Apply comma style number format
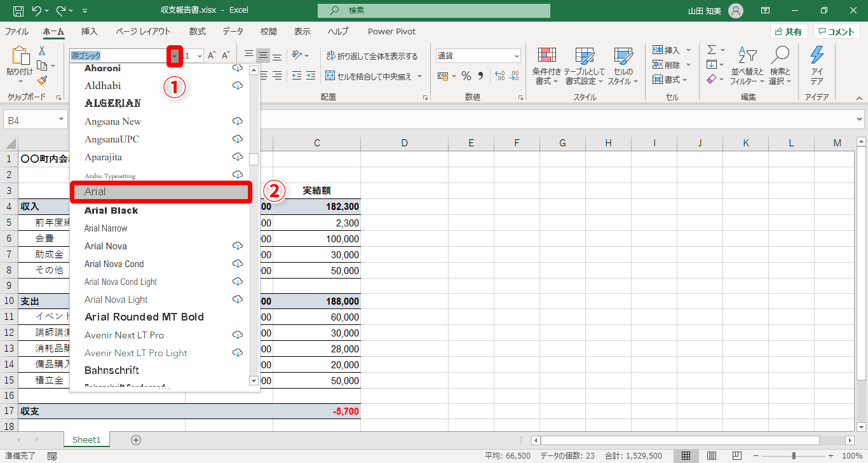Image resolution: width=868 pixels, height=463 pixels. (x=481, y=76)
